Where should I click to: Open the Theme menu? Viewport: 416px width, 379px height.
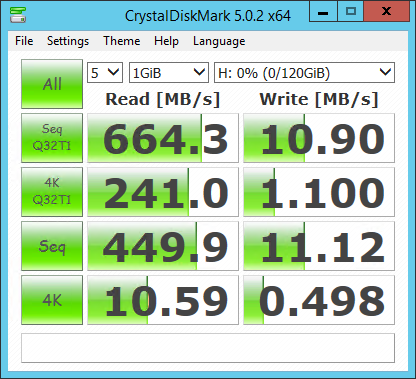122,41
